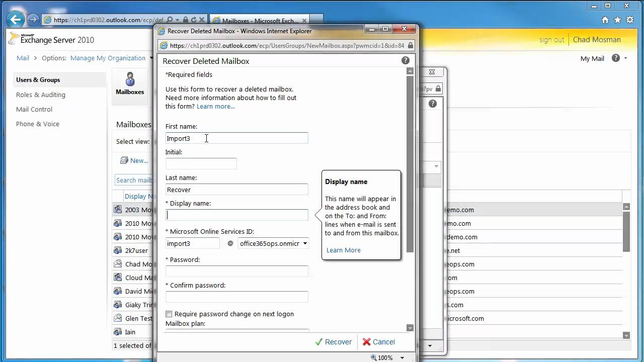The image size is (644, 362).
Task: Open the domain dropdown office365ops.onmicr
Action: tap(273, 243)
